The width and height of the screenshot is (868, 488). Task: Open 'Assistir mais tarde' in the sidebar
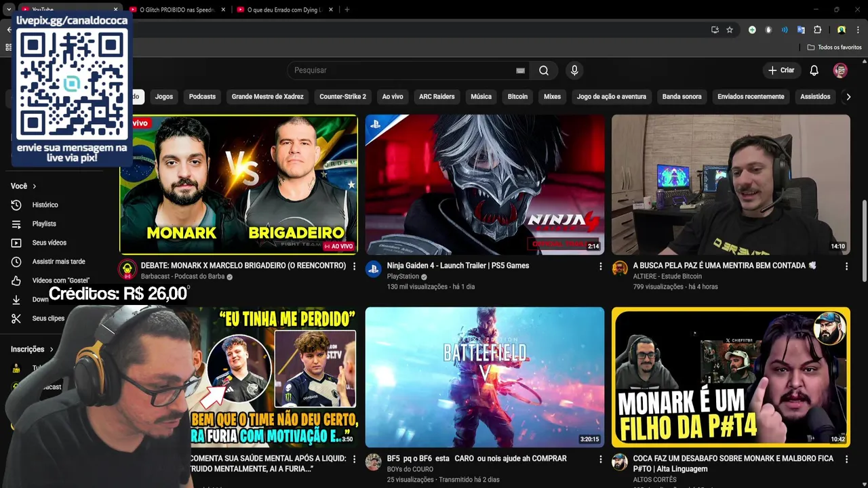click(58, 262)
